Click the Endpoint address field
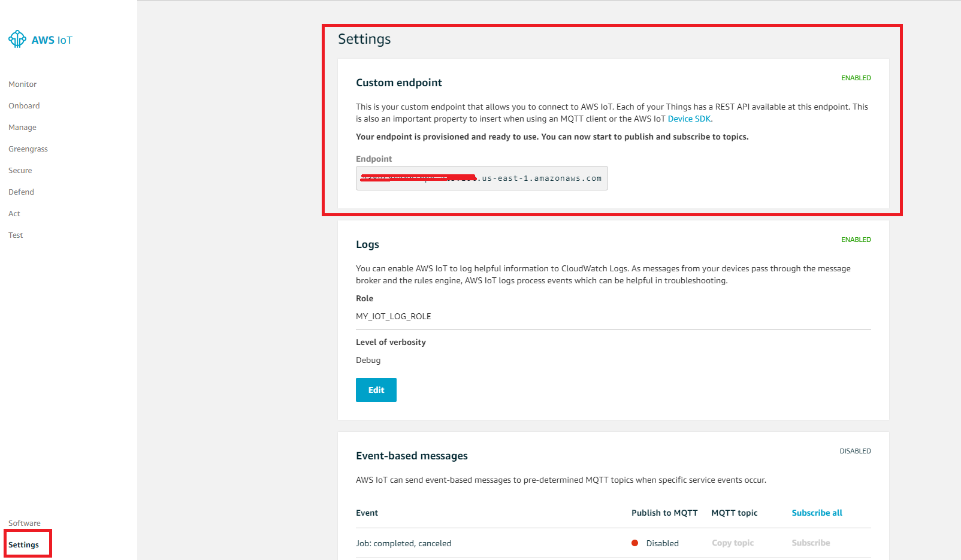 coord(482,178)
